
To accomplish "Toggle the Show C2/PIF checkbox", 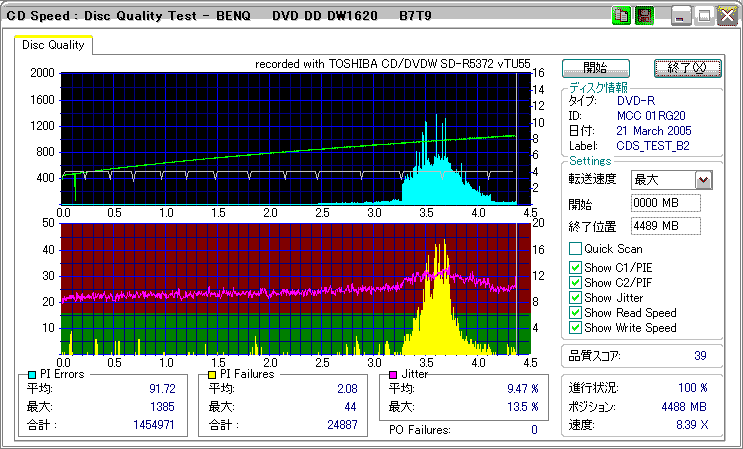I will pos(575,282).
